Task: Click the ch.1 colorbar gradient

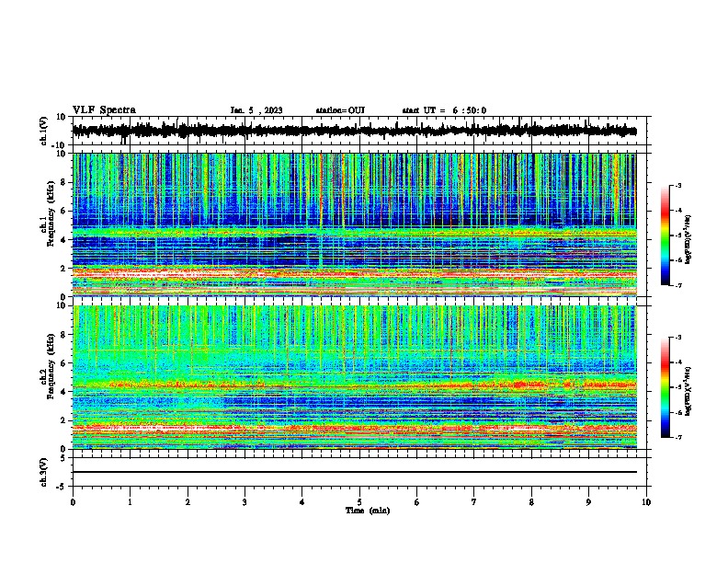Action: [x=665, y=236]
